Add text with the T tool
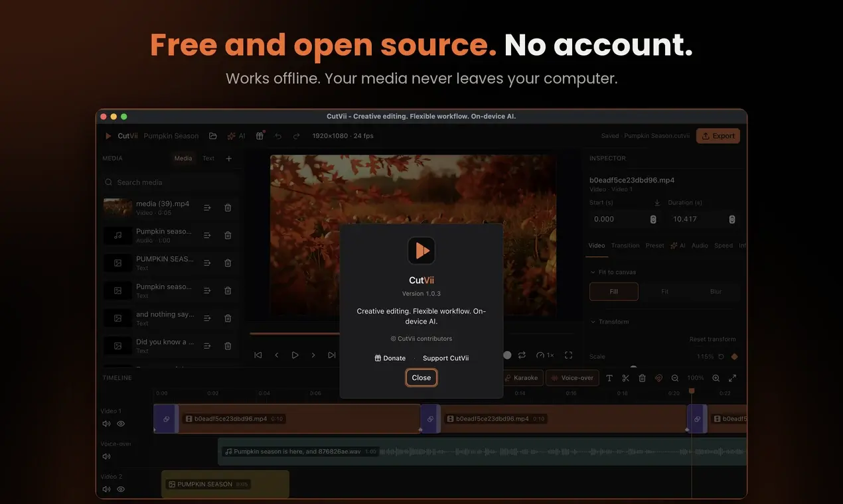Viewport: 843px width, 504px height. pyautogui.click(x=609, y=378)
